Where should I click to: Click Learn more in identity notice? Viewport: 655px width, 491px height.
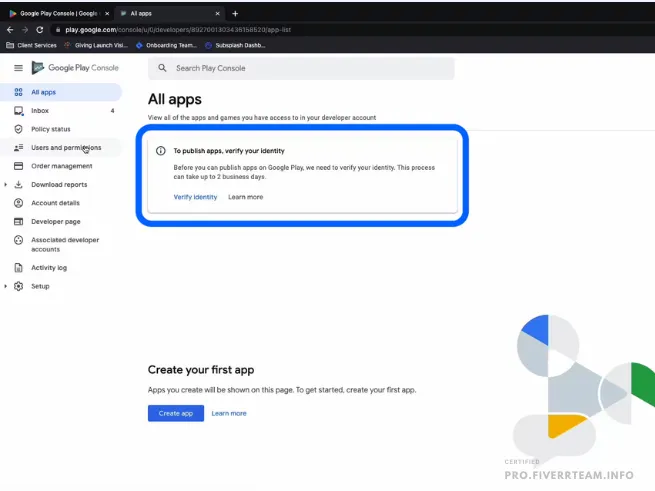pyautogui.click(x=246, y=197)
